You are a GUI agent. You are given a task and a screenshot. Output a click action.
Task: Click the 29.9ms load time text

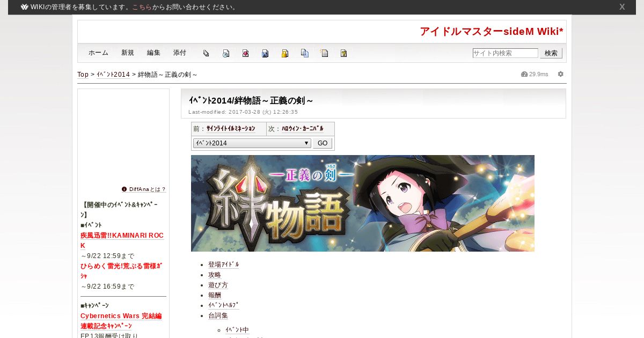coord(539,74)
